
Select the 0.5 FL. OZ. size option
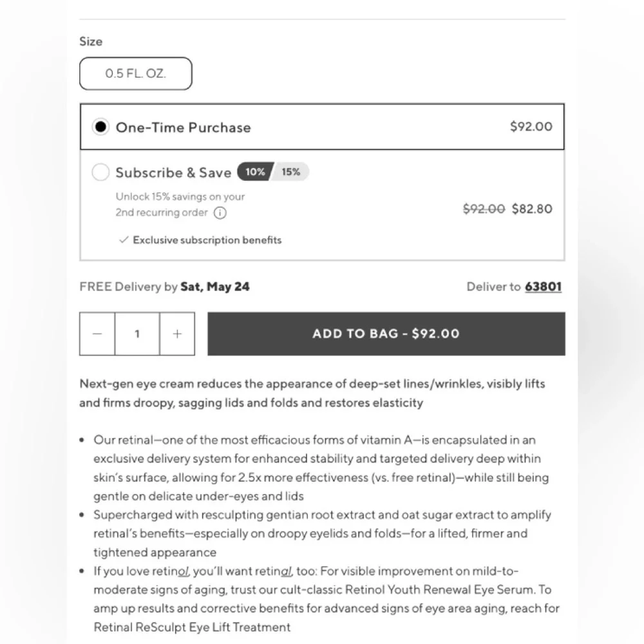tap(135, 73)
